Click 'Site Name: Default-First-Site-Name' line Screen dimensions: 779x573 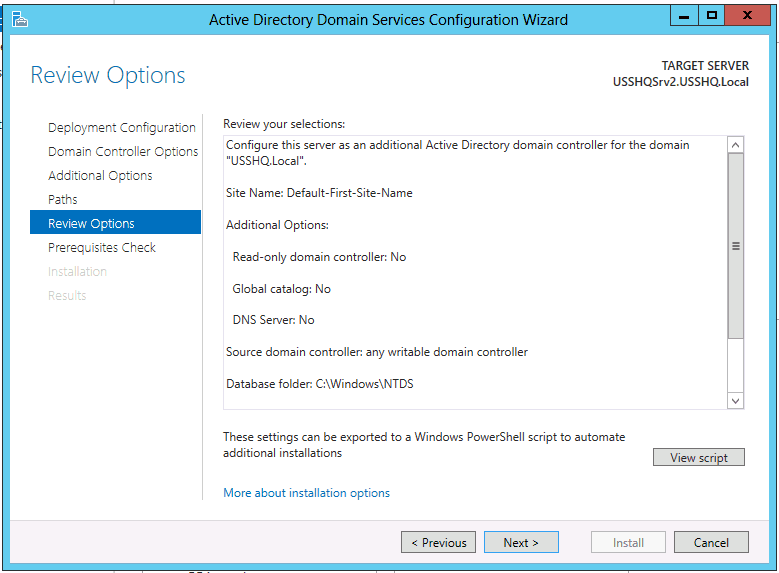[x=319, y=193]
